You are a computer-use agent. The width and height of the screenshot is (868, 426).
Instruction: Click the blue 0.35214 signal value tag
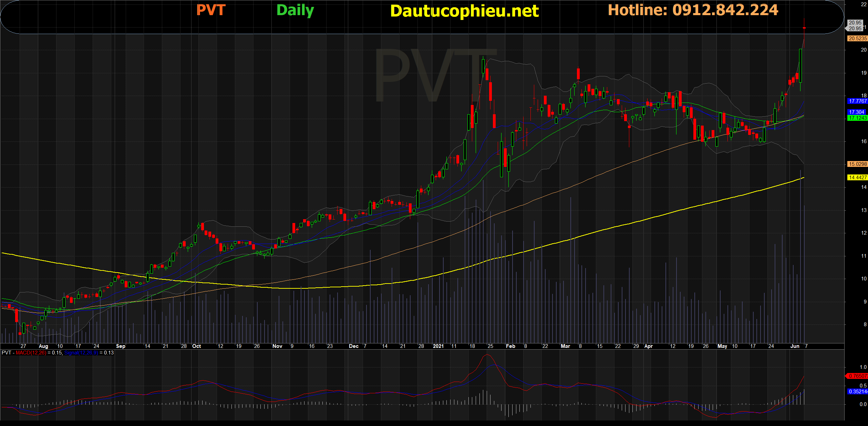click(x=857, y=392)
